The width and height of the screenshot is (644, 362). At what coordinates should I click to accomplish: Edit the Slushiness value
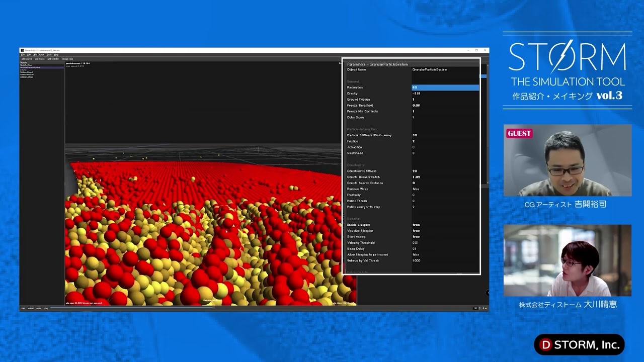coord(445,153)
